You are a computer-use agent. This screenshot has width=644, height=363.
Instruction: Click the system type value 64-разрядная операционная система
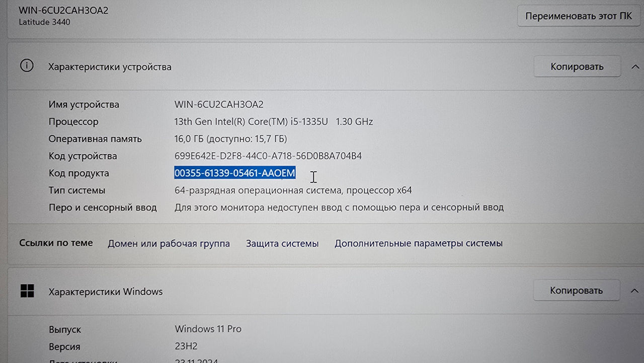[293, 190]
